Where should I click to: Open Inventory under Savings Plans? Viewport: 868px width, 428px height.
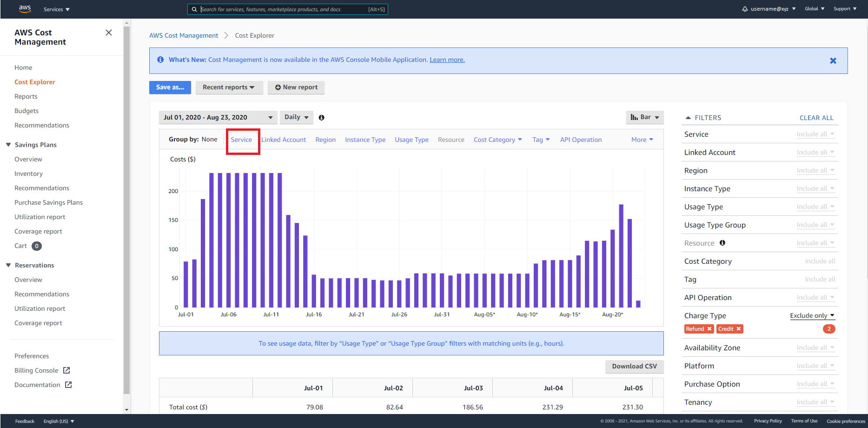click(x=28, y=174)
